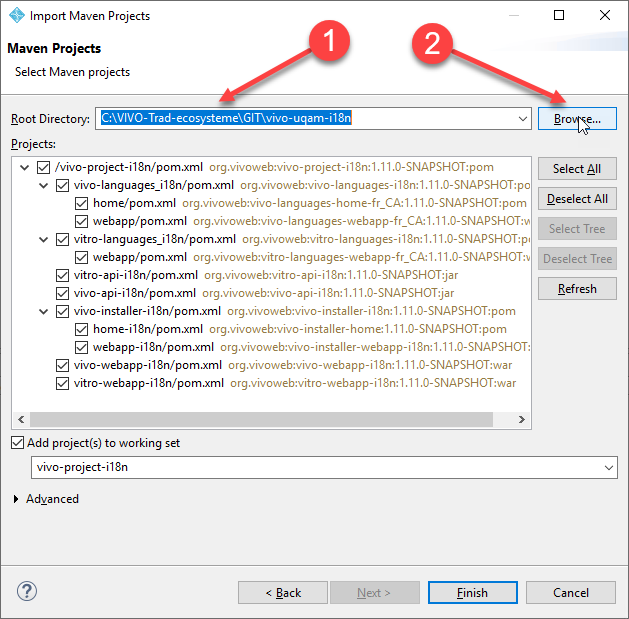Uncheck vitro-webapp-i18n/pom.xml checkbox

(62, 383)
